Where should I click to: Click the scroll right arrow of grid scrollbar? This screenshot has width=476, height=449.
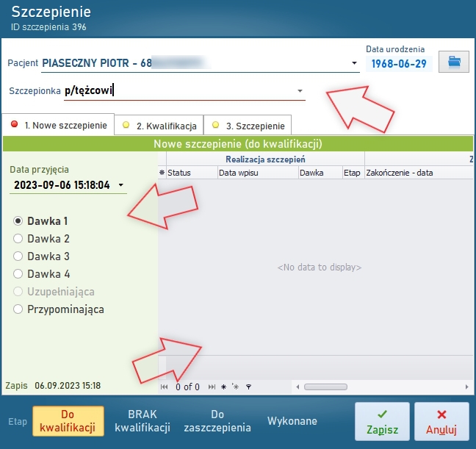tap(466, 387)
